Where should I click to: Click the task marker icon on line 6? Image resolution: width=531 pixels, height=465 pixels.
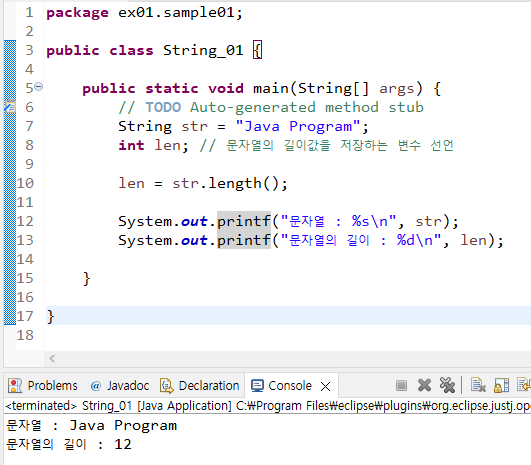click(10, 107)
